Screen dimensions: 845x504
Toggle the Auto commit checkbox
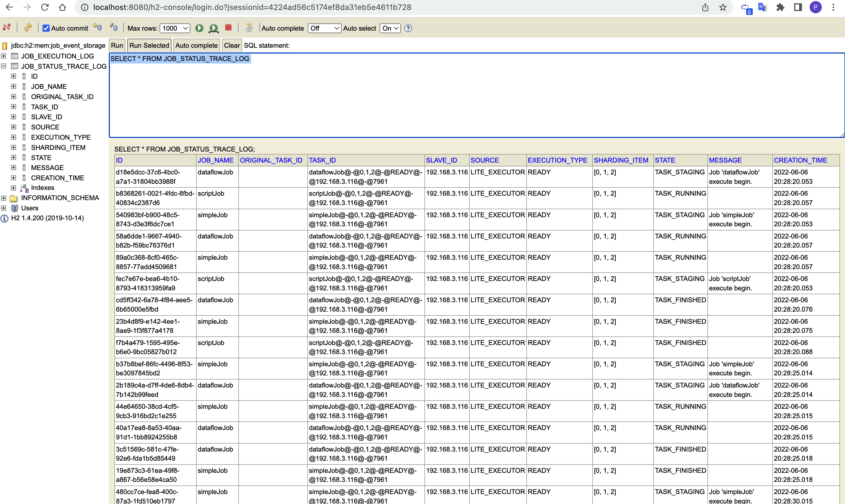point(46,28)
